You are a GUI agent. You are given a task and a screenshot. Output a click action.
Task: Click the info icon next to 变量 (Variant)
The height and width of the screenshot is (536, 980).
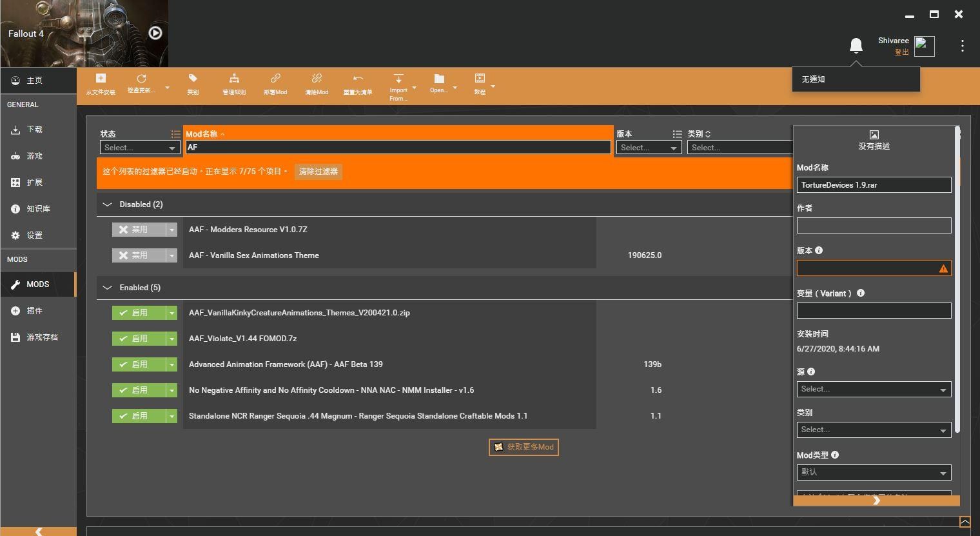pyautogui.click(x=861, y=293)
